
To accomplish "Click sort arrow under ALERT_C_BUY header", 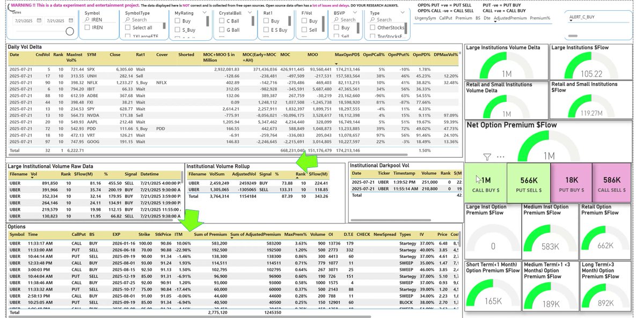I will 571,21.
